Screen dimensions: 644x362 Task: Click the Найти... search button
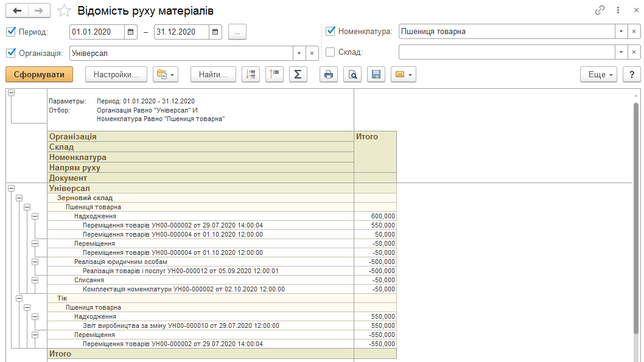213,74
